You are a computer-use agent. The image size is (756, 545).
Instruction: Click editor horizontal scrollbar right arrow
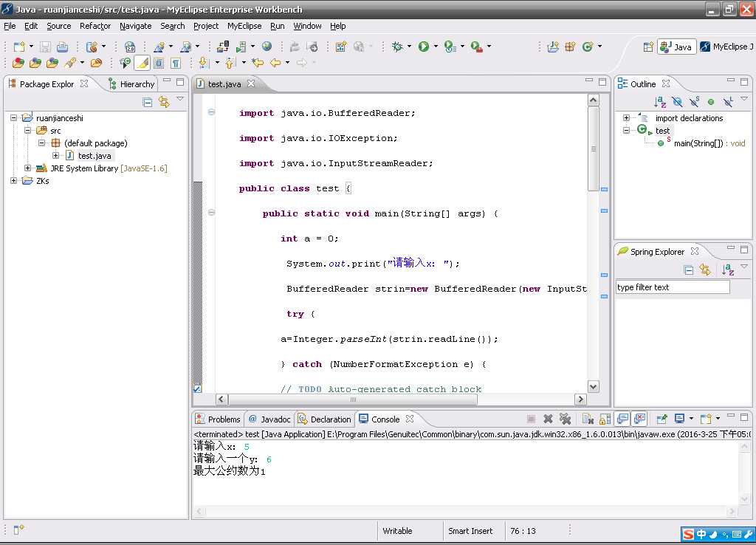pos(580,400)
